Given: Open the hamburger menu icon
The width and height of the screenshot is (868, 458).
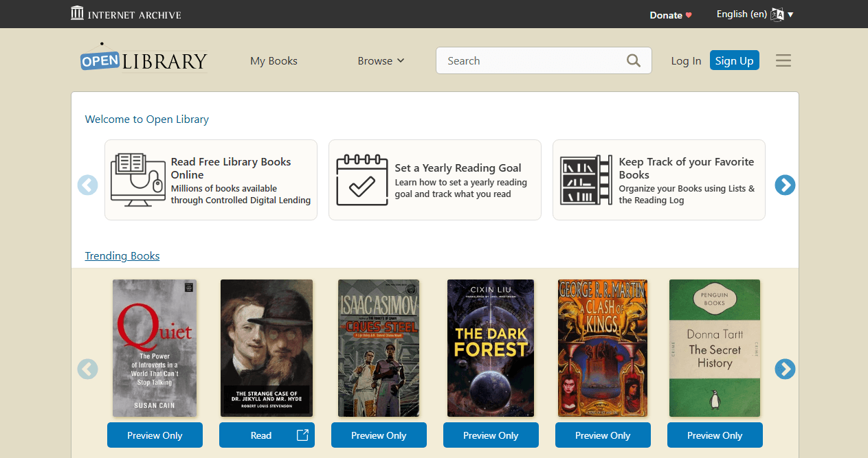Looking at the screenshot, I should click(783, 60).
